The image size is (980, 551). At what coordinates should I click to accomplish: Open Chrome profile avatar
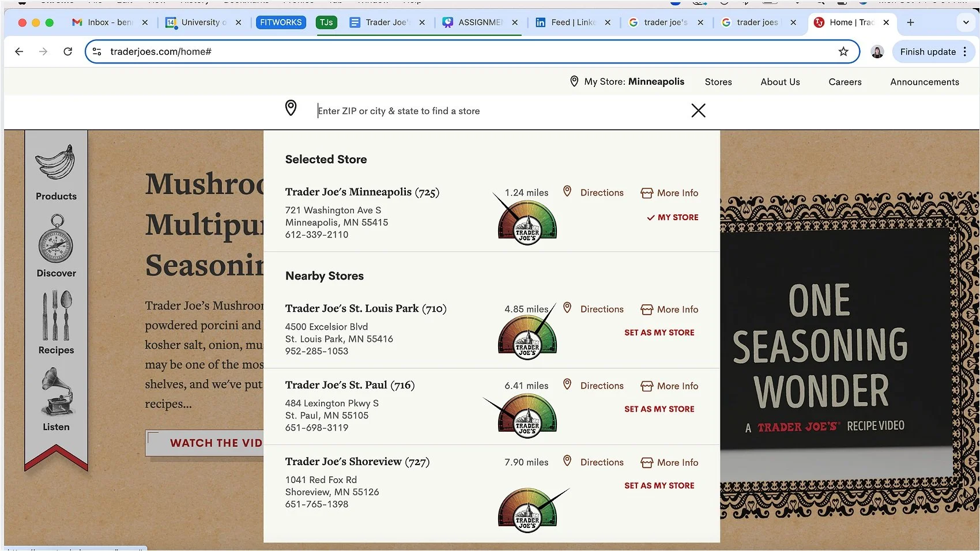877,52
